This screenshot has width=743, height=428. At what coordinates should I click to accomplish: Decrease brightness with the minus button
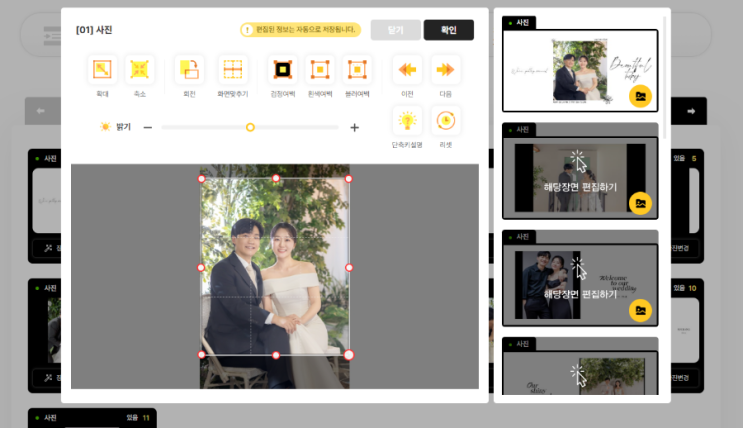click(148, 127)
